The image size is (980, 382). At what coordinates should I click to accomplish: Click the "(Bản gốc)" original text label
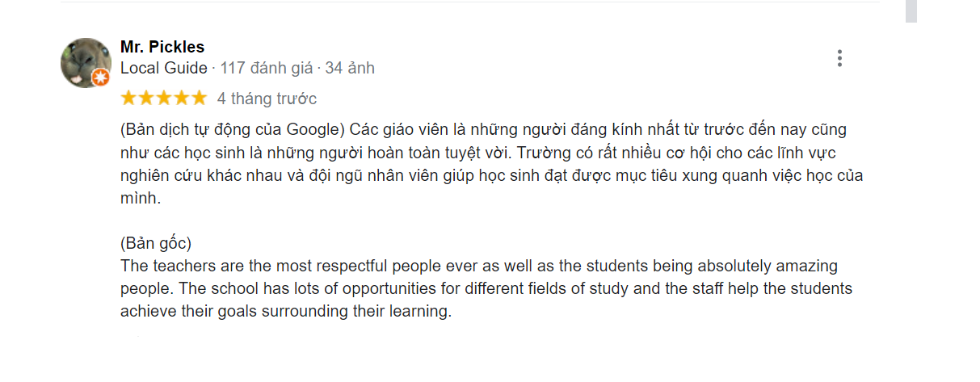tap(156, 243)
